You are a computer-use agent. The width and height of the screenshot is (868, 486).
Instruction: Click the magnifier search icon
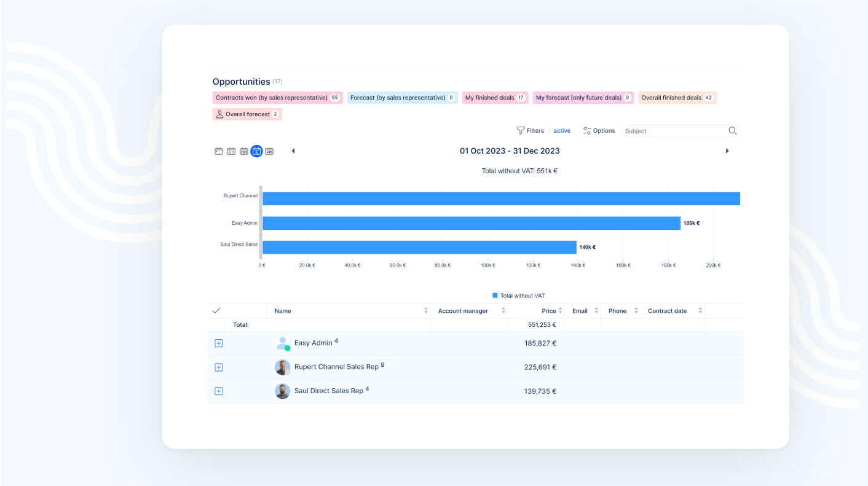pyautogui.click(x=732, y=131)
